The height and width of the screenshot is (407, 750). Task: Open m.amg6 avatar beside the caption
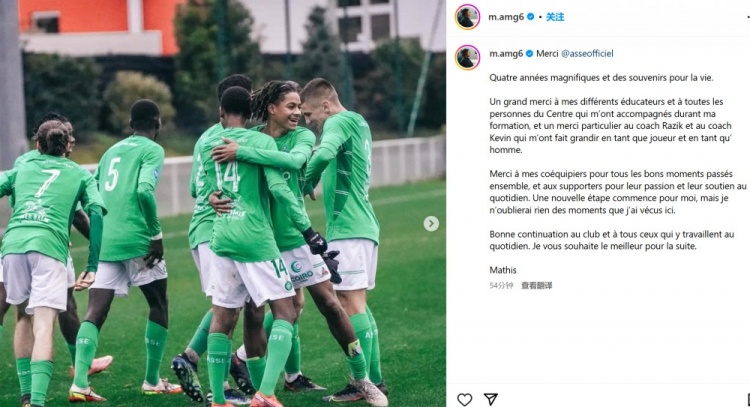pyautogui.click(x=467, y=58)
